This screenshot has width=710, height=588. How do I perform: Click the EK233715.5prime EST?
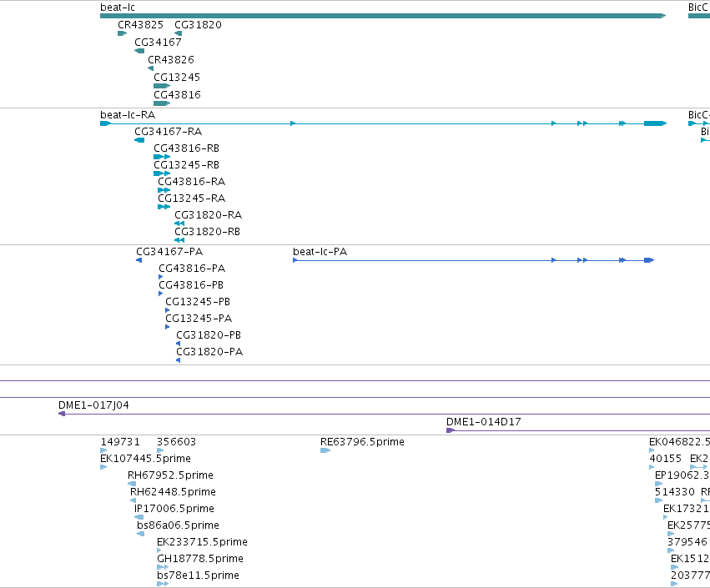[x=159, y=550]
